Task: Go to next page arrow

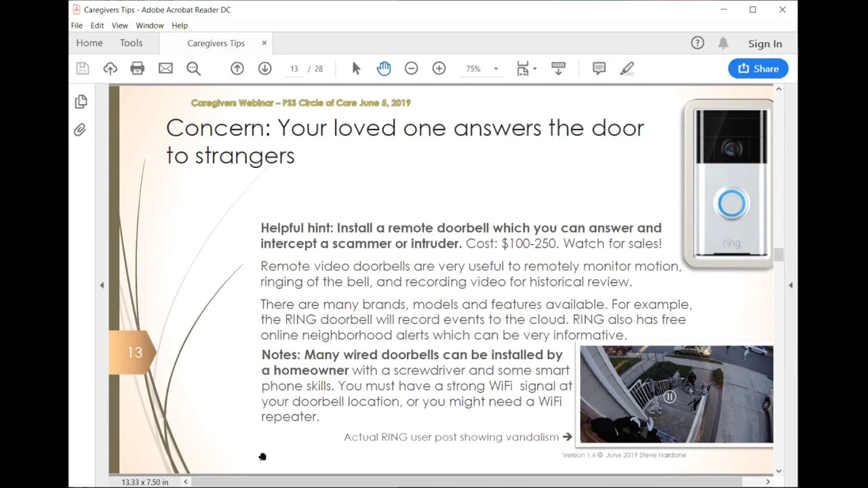Action: coord(264,68)
